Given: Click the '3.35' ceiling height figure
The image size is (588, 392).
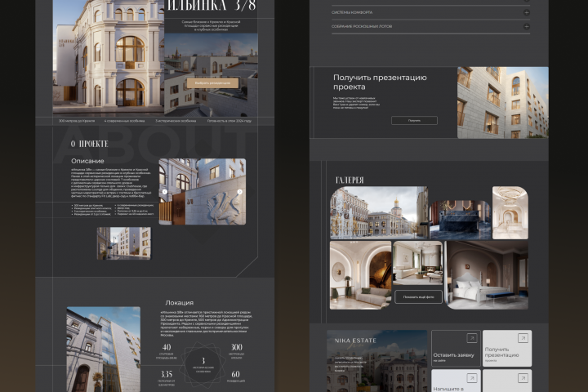Looking at the screenshot, I should (166, 374).
